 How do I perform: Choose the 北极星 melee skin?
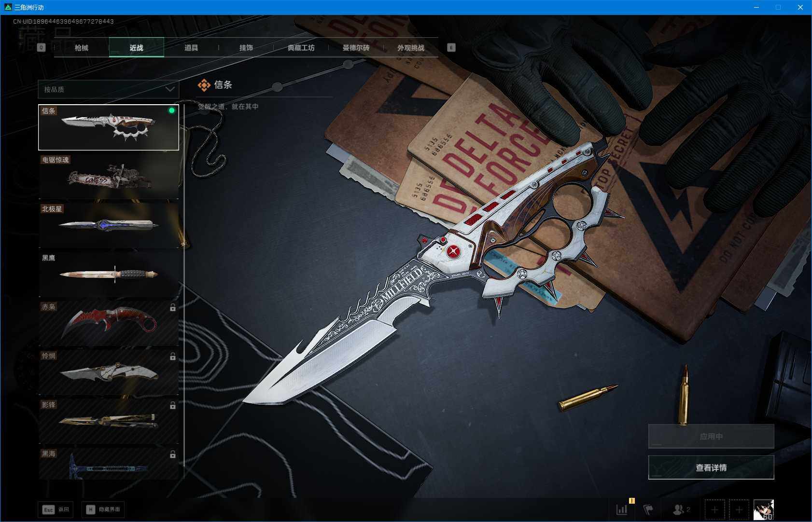(x=109, y=226)
